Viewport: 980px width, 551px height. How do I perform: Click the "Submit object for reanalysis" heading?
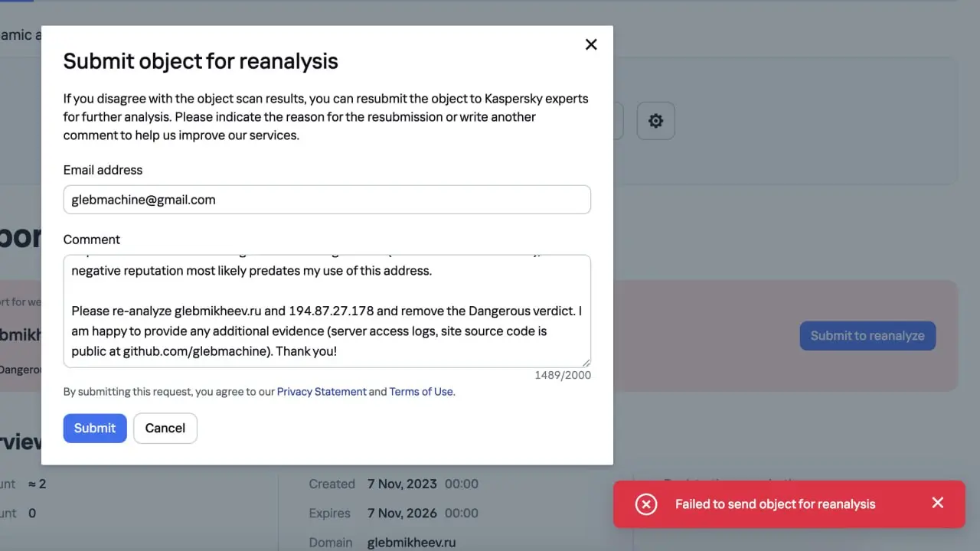coord(201,61)
